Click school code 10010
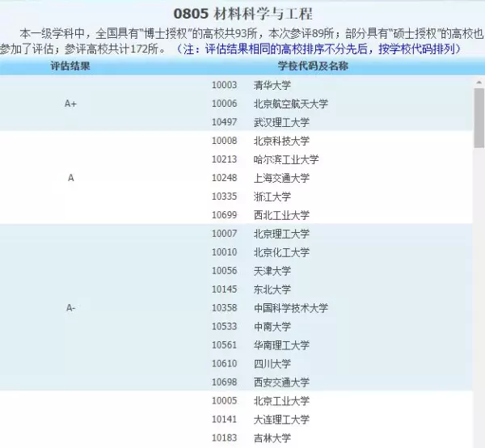The width and height of the screenshot is (485, 448). [x=224, y=251]
